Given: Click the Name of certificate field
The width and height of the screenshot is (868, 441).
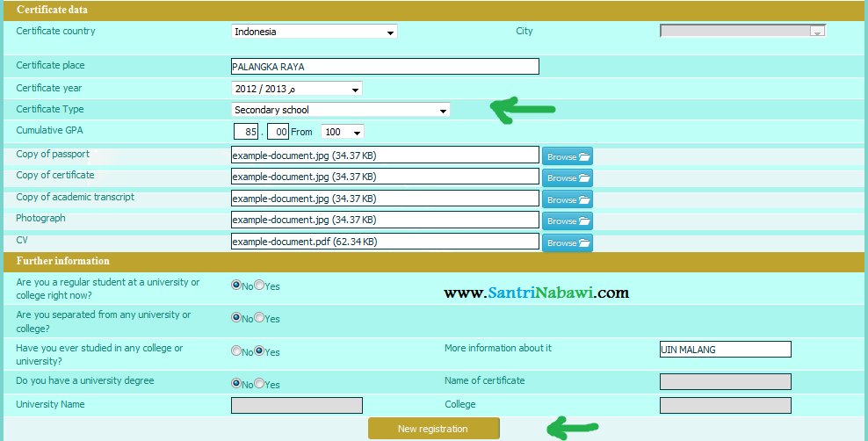Looking at the screenshot, I should pyautogui.click(x=725, y=382).
